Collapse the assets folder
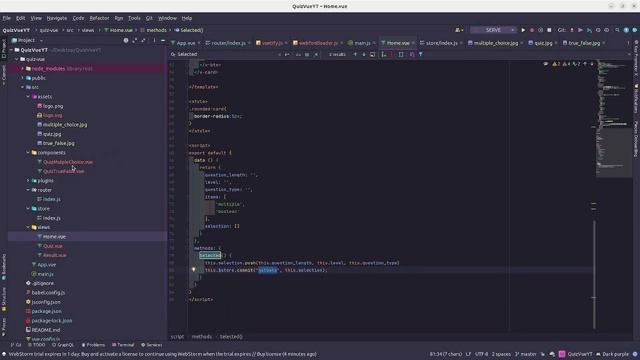640x360 pixels. [x=28, y=97]
